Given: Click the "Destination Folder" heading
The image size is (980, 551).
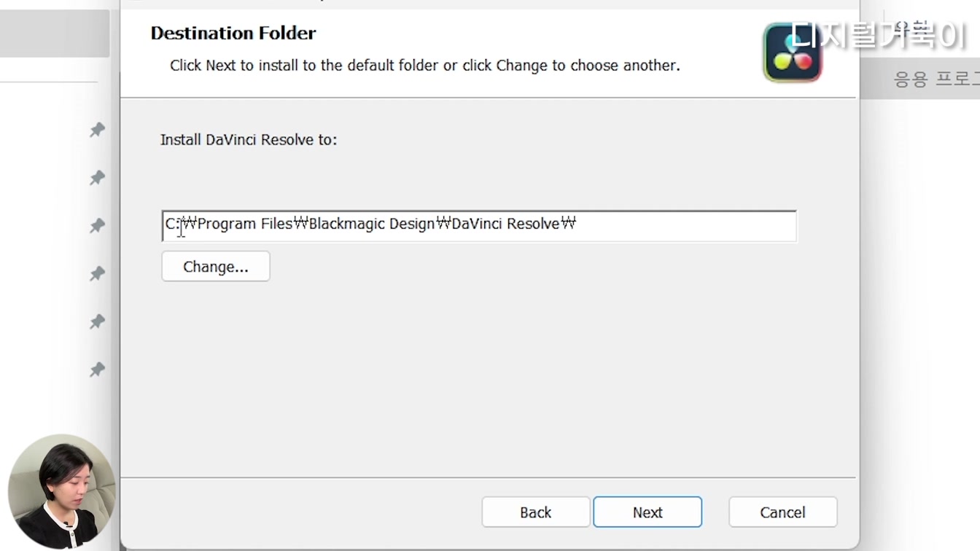Looking at the screenshot, I should (233, 33).
